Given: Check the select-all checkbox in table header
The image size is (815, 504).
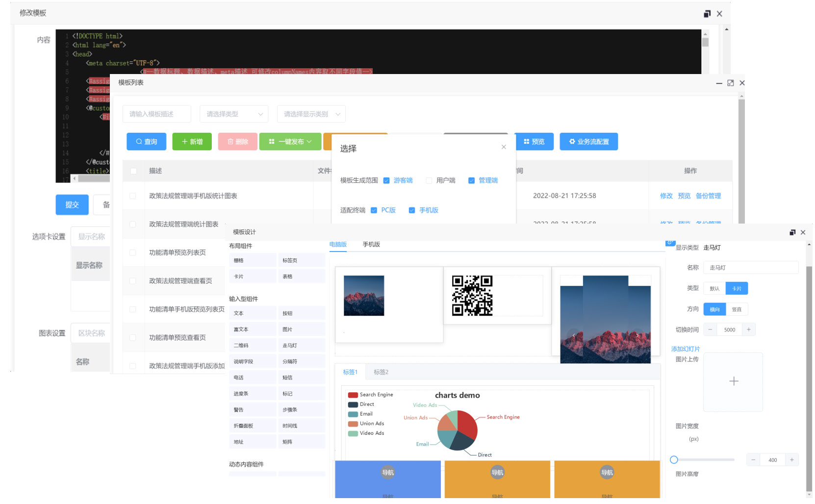Looking at the screenshot, I should pyautogui.click(x=133, y=171).
